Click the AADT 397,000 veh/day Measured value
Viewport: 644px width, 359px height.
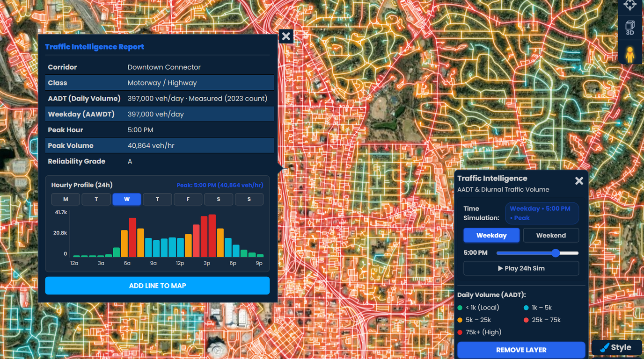[x=198, y=99]
